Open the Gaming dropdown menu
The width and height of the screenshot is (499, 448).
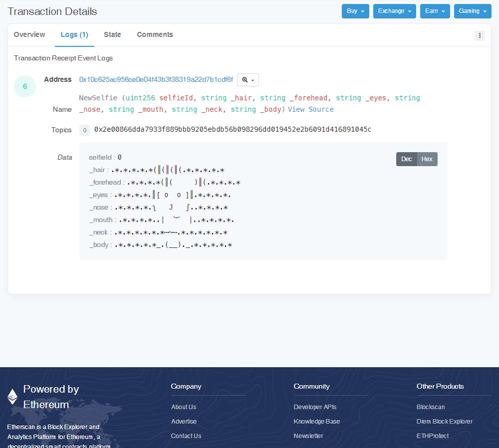coord(472,11)
